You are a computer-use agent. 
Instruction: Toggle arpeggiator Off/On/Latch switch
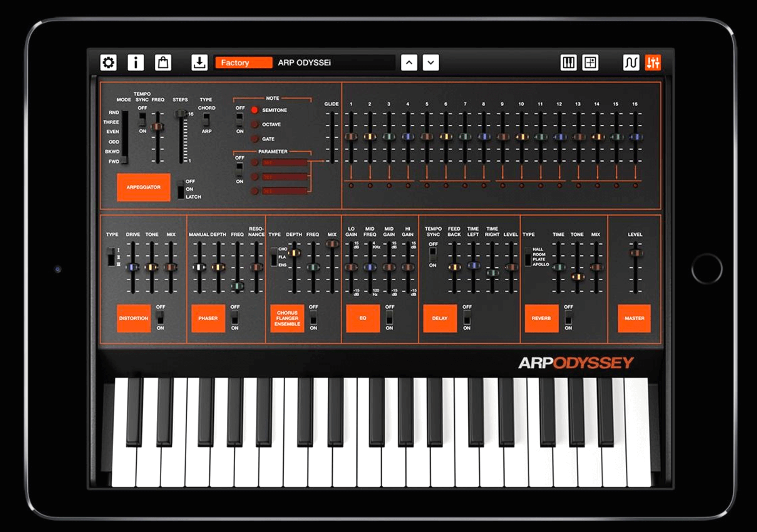(x=181, y=189)
